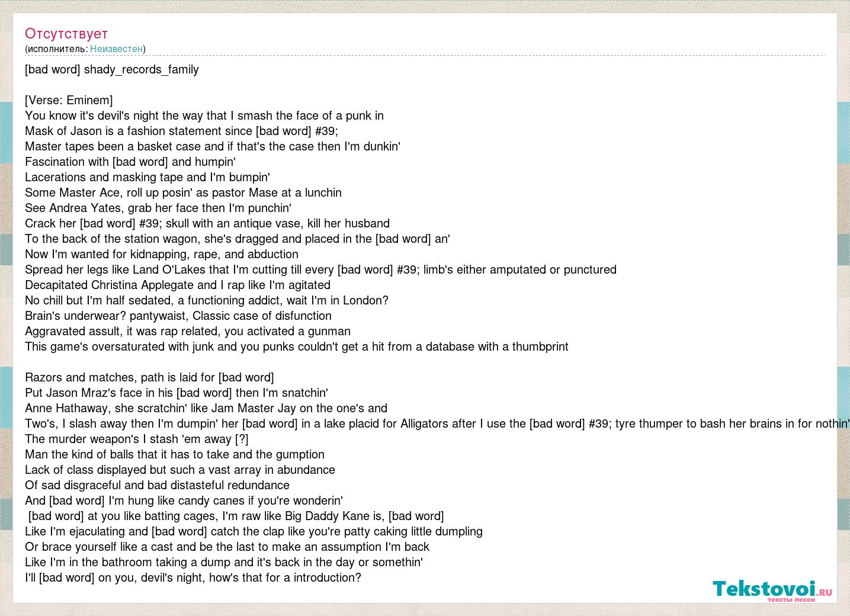Click the [Verse: Eminem] label
This screenshot has width=850, height=616.
(69, 100)
